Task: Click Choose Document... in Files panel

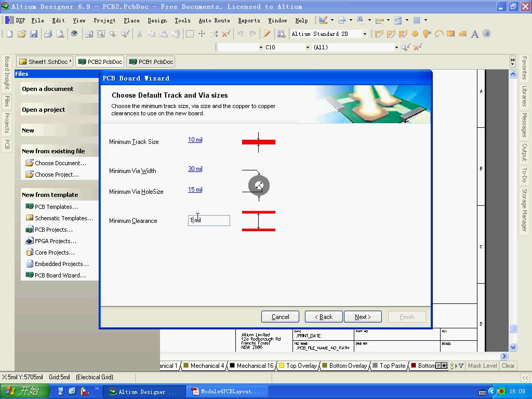Action: point(56,163)
